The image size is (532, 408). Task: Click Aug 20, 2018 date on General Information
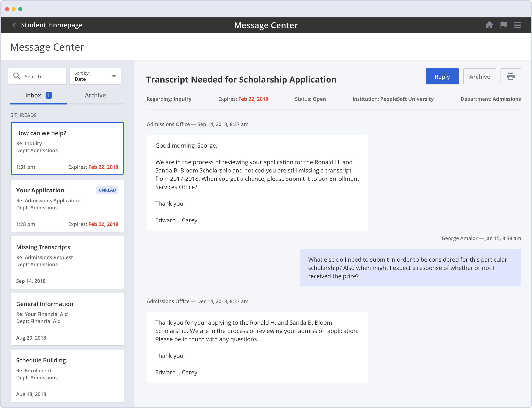pos(31,338)
